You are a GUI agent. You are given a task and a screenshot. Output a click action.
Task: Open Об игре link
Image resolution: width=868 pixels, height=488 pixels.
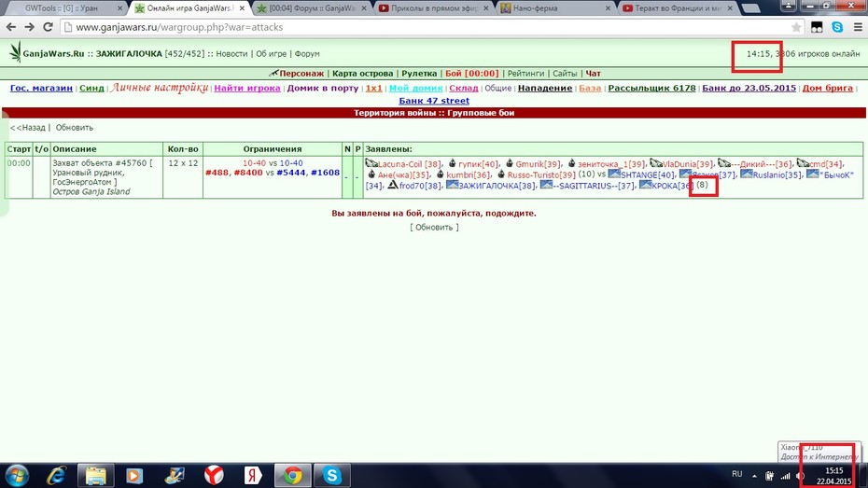(x=271, y=54)
